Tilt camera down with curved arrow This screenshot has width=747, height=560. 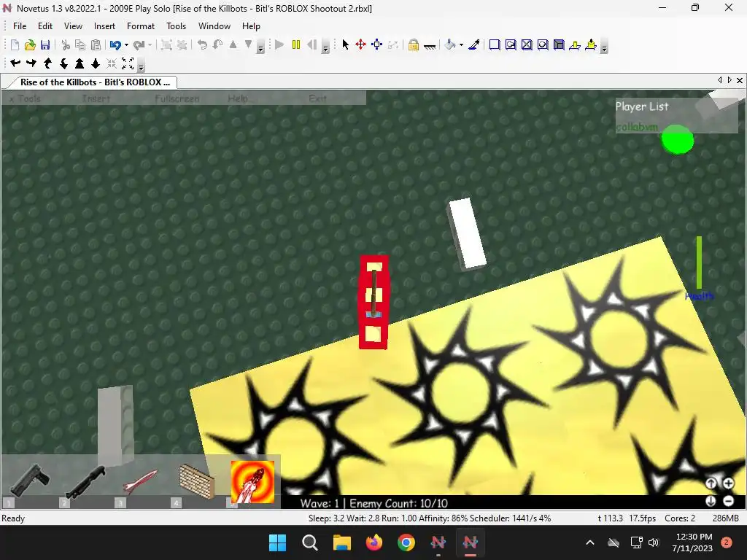[64, 63]
